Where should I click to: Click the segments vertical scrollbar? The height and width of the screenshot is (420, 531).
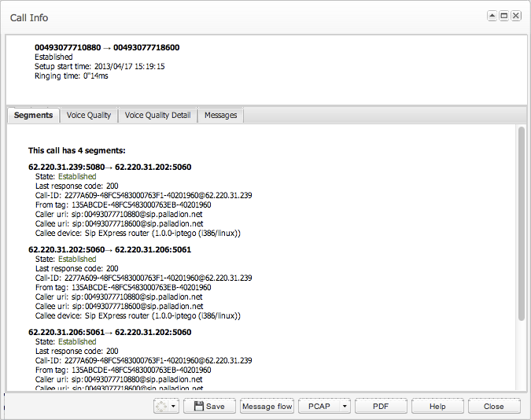click(x=522, y=223)
